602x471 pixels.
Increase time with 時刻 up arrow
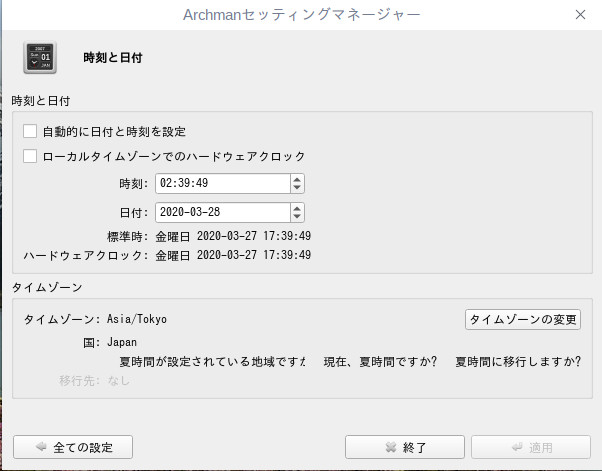(297, 179)
